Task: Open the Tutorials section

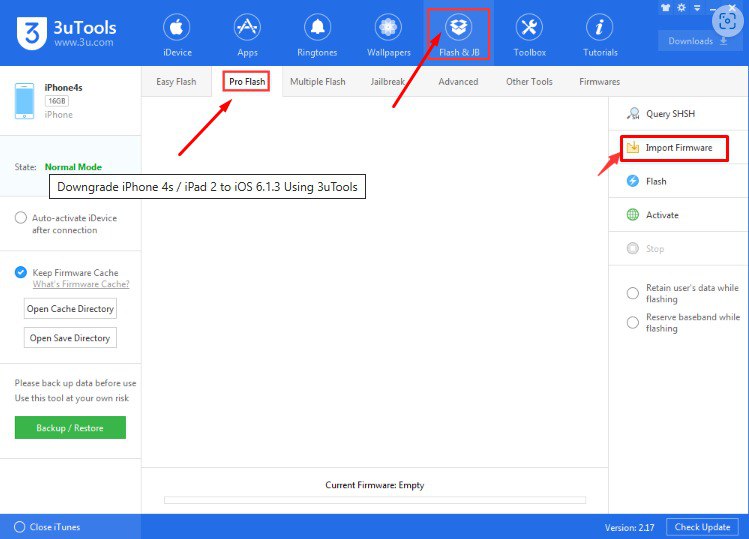Action: [600, 35]
